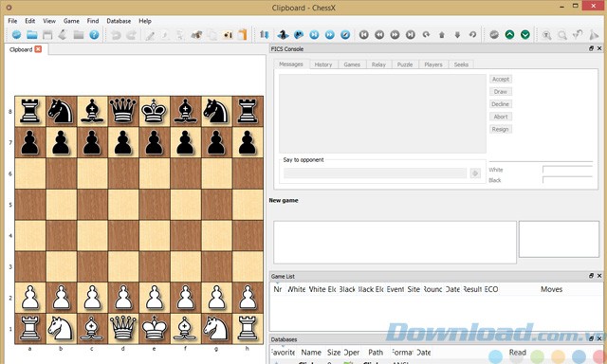The width and height of the screenshot is (607, 364).
Task: Click the white pawn on e2
Action: coord(154,298)
